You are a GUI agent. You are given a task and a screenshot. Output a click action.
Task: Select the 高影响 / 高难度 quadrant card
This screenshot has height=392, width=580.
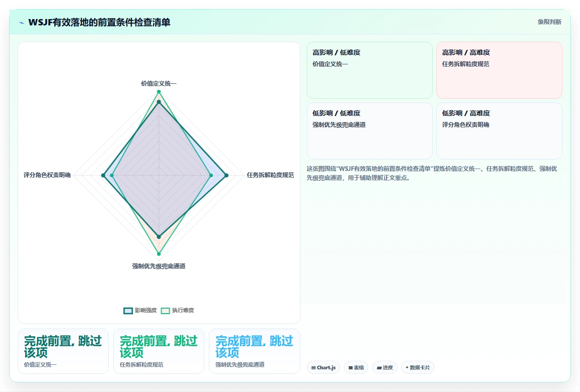point(499,70)
